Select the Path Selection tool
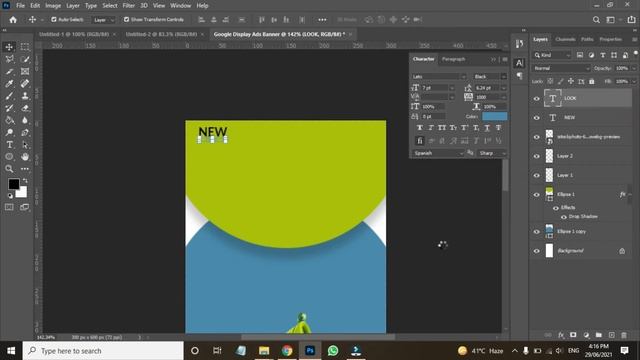Image resolution: width=640 pixels, height=360 pixels. (x=25, y=144)
